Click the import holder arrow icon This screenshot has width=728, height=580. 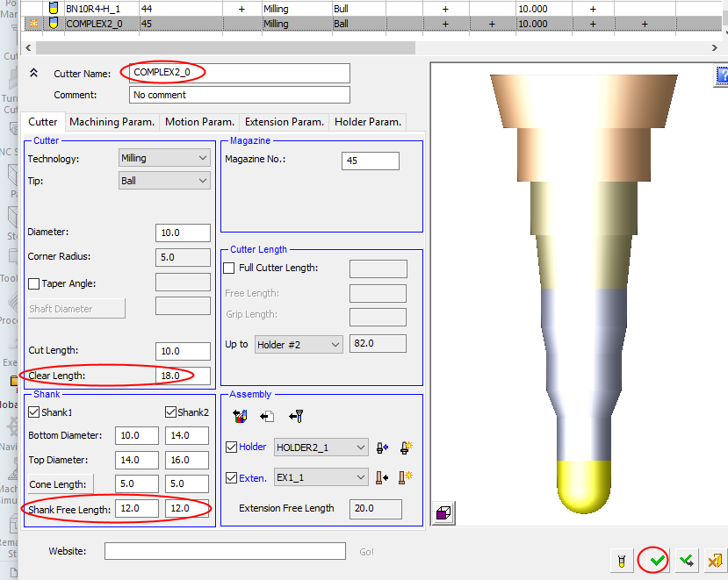point(383,448)
